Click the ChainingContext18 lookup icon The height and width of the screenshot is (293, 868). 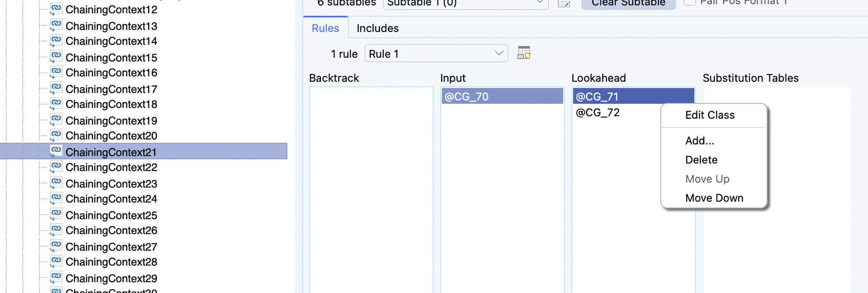(56, 104)
